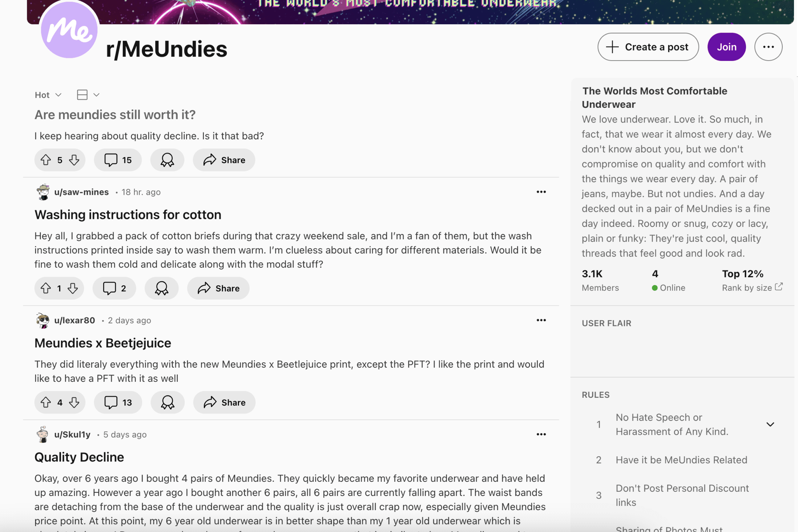Click Create a post button

tap(648, 47)
